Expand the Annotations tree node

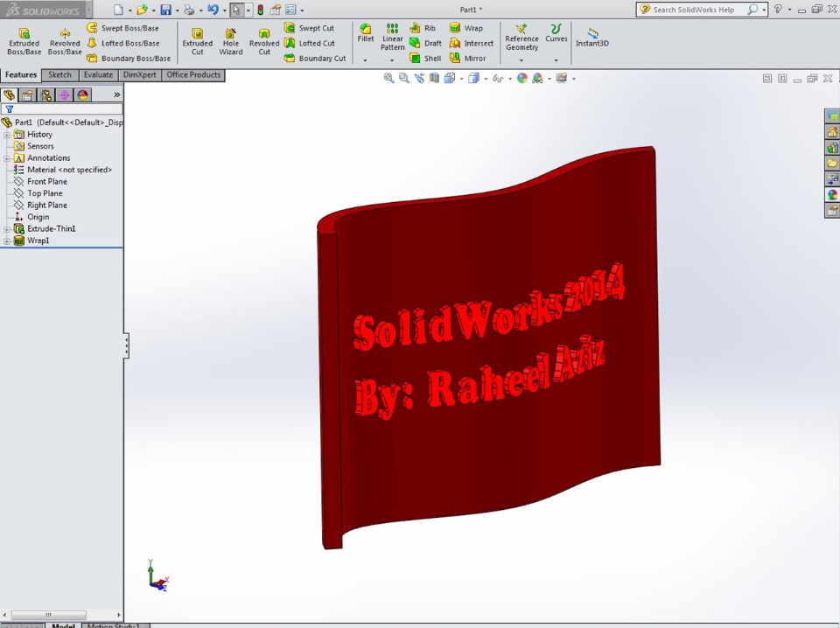coord(6,158)
